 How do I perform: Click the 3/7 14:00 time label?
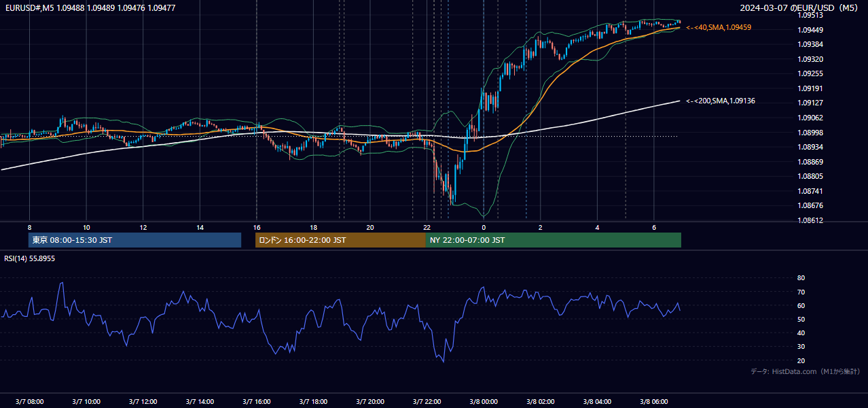[x=200, y=401]
